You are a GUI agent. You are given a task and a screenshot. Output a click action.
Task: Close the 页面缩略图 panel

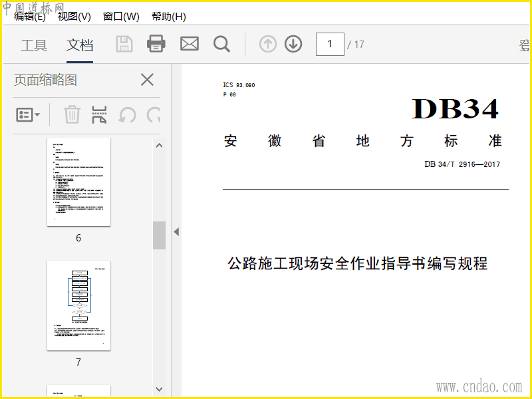point(147,80)
